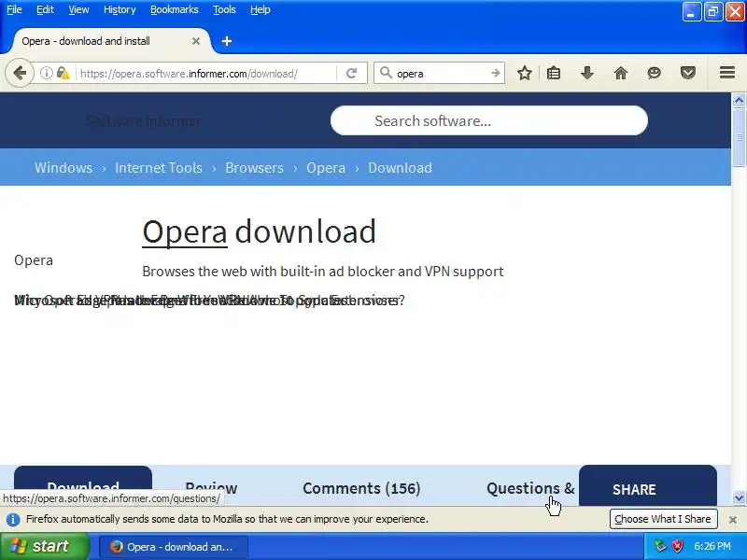
Task: Open the History menu
Action: (x=120, y=9)
